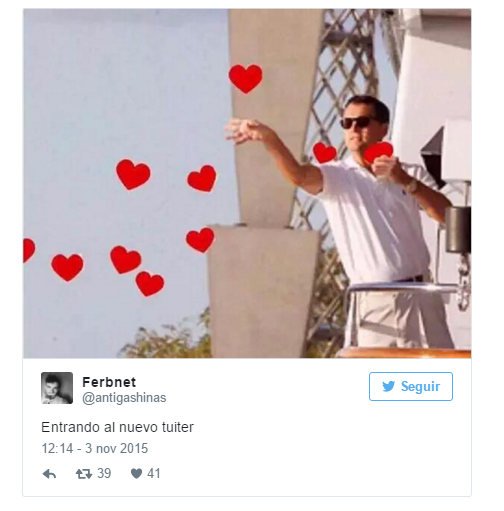Click the man's outstretched throwing hand
The height and width of the screenshot is (511, 504).
pos(245,130)
